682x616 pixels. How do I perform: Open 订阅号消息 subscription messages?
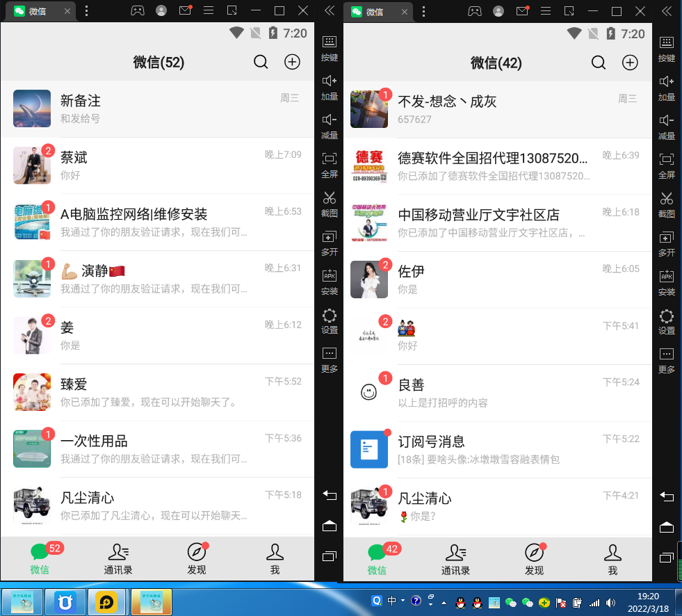(498, 450)
